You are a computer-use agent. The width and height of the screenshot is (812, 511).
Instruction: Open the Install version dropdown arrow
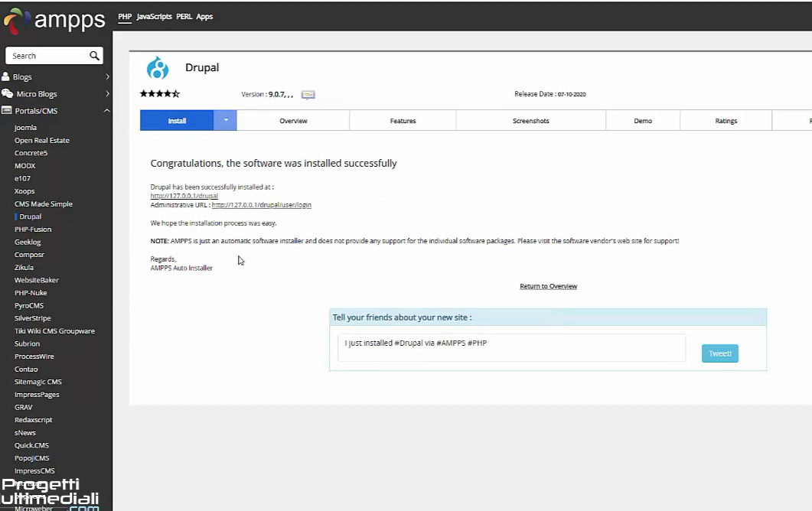(x=227, y=120)
